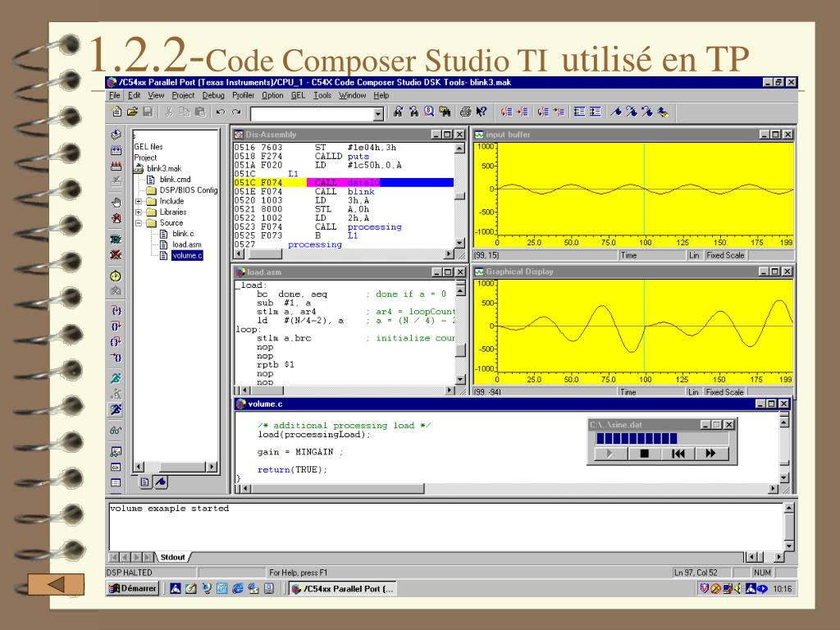Click the red hand Remove All Breakpoints icon
840x630 pixels.
[116, 218]
